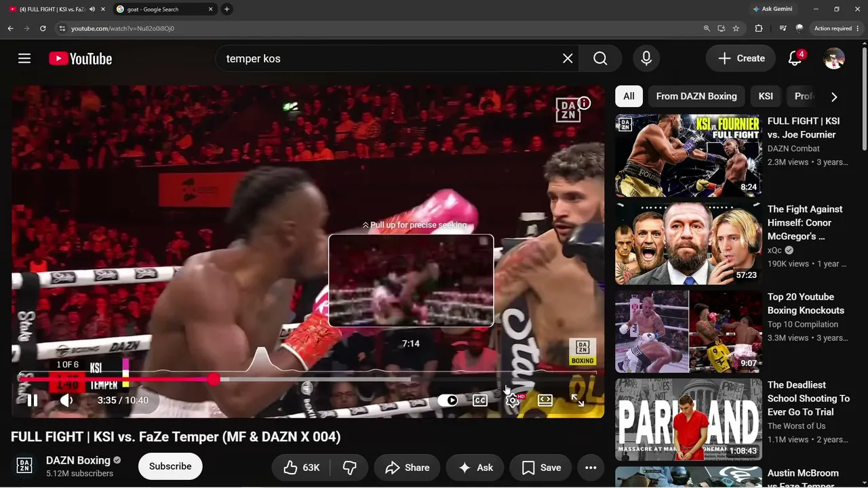868x488 pixels.
Task: Dislike this video
Action: pos(350,468)
